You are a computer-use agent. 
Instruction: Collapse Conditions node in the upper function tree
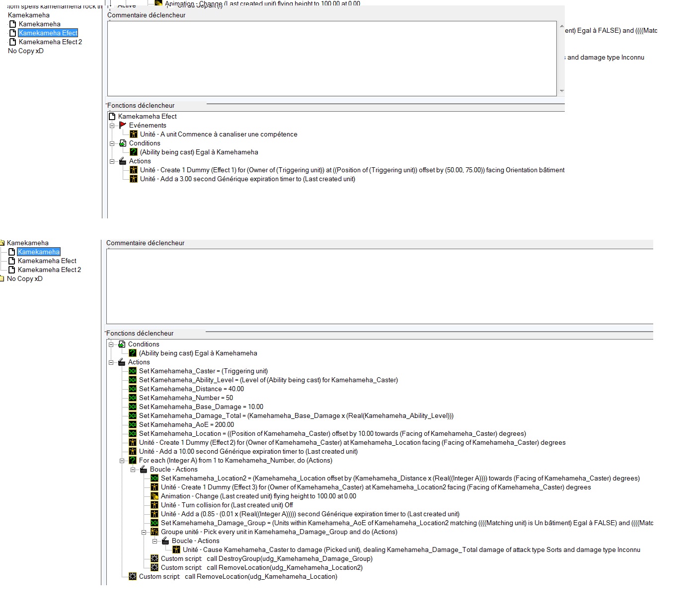pyautogui.click(x=112, y=143)
